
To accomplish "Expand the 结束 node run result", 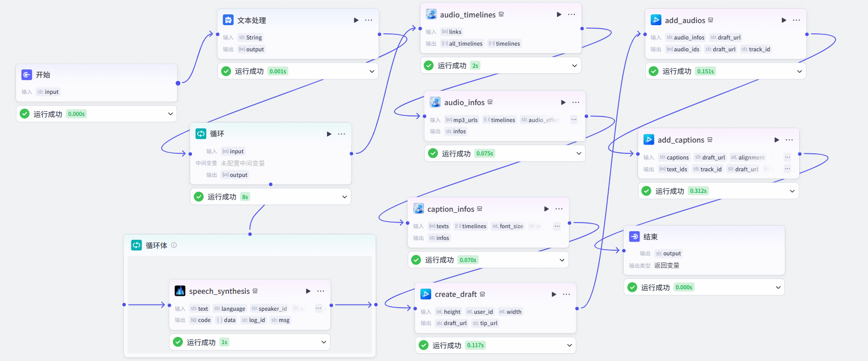I will (x=778, y=287).
